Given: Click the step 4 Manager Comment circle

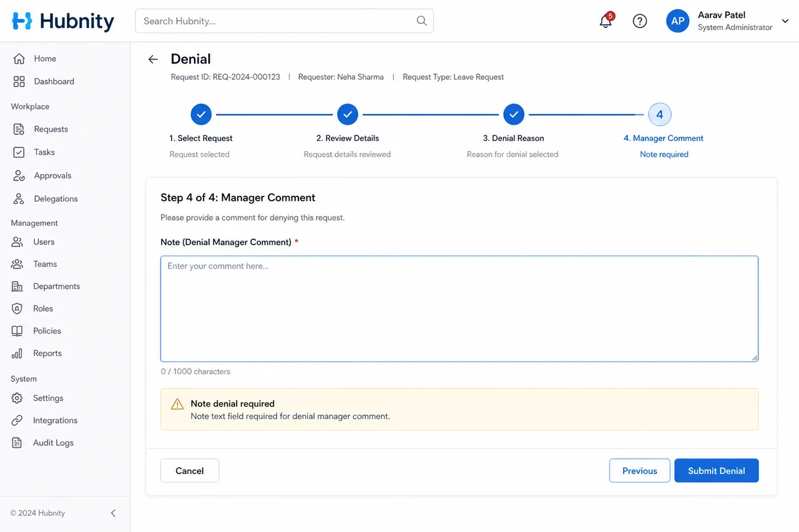Looking at the screenshot, I should 660,115.
